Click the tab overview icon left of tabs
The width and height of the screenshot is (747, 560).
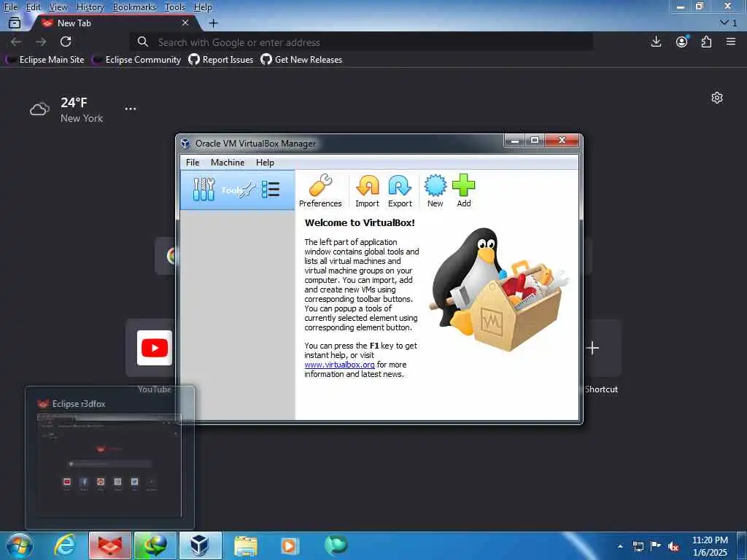point(15,23)
